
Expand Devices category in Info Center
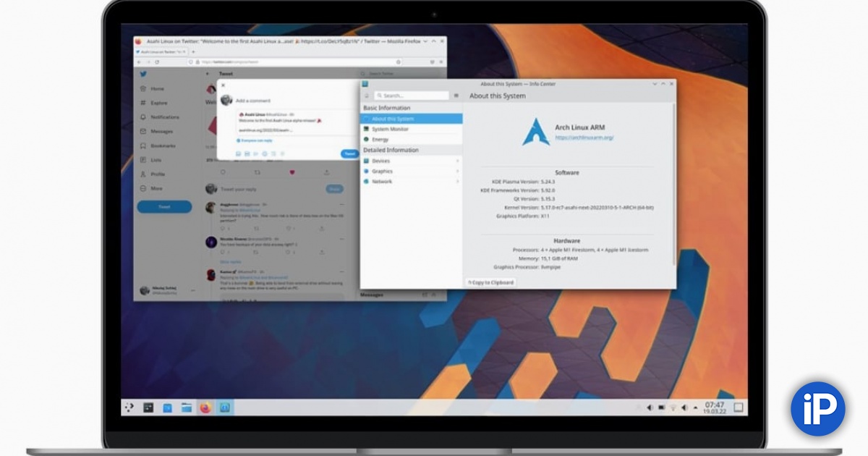click(x=412, y=161)
